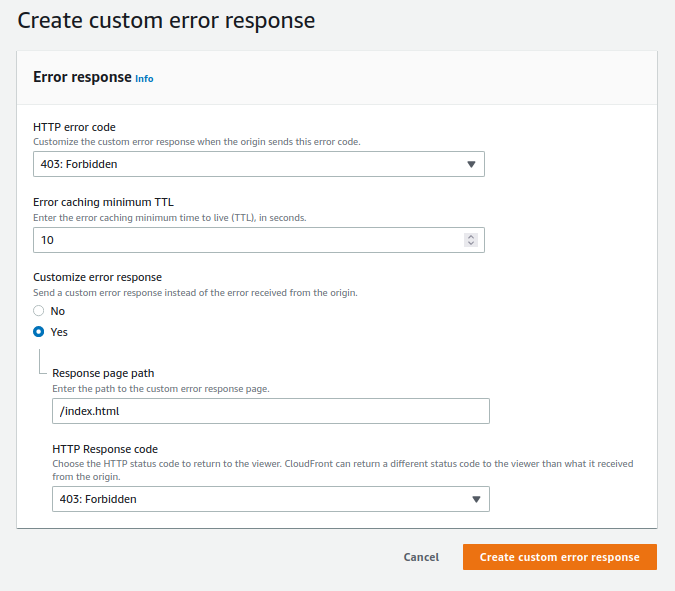Screen dimensions: 675x591
Task: Focus the Error caching minimum TTL field
Action: point(245,240)
